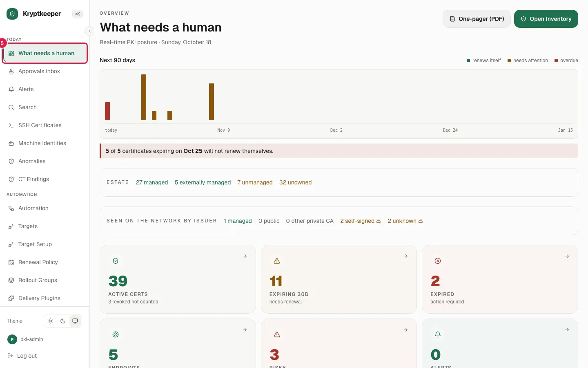
Task: Open the 5 externally managed link
Action: coord(203,182)
